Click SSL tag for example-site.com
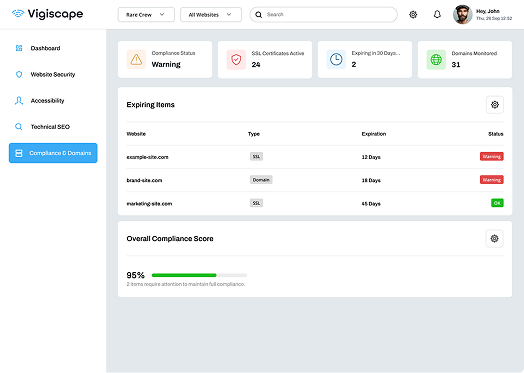Image resolution: width=524 pixels, height=373 pixels. point(256,156)
